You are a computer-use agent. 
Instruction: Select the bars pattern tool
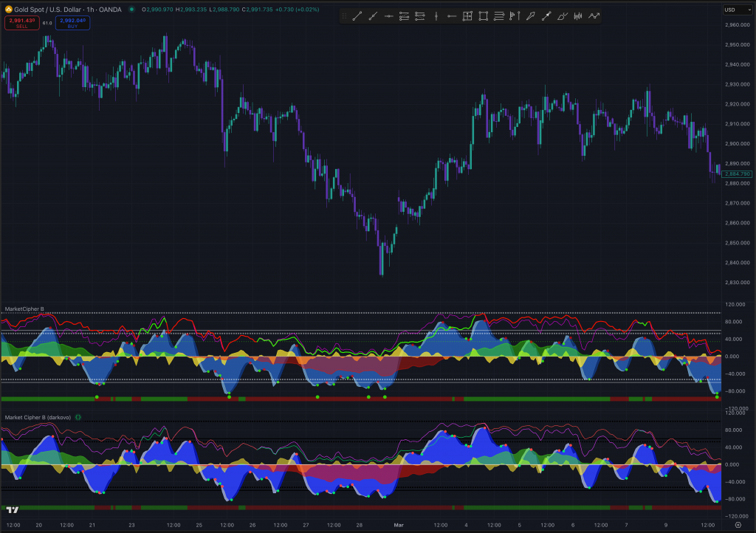pos(578,16)
